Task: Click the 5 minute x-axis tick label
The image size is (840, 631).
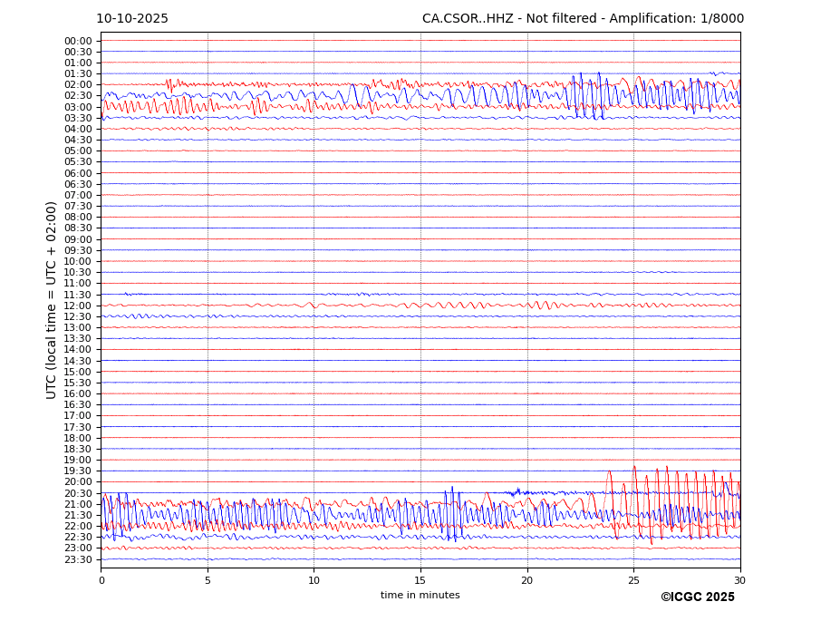Action: click(208, 580)
